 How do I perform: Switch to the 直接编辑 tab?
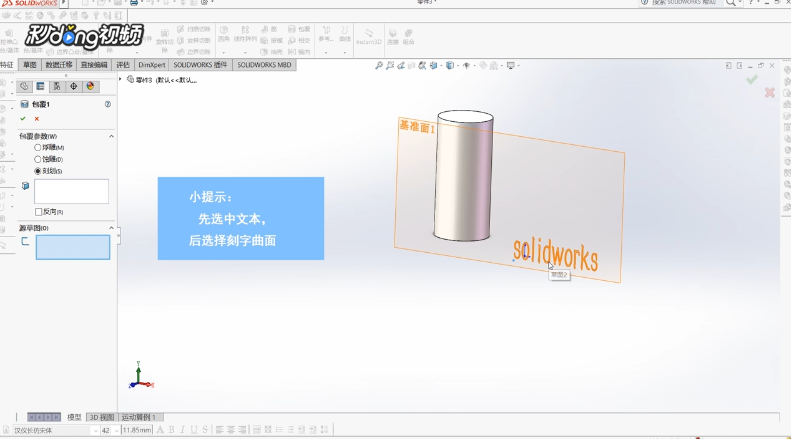click(94, 65)
